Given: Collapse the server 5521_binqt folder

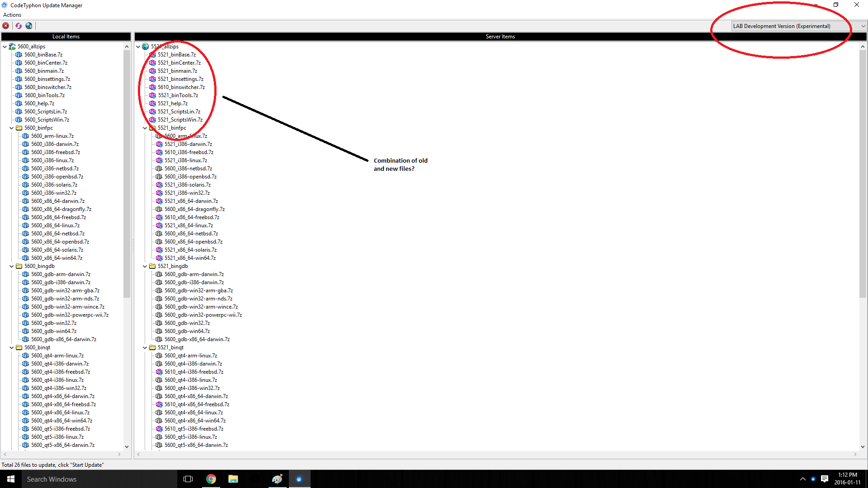Looking at the screenshot, I should tap(145, 347).
